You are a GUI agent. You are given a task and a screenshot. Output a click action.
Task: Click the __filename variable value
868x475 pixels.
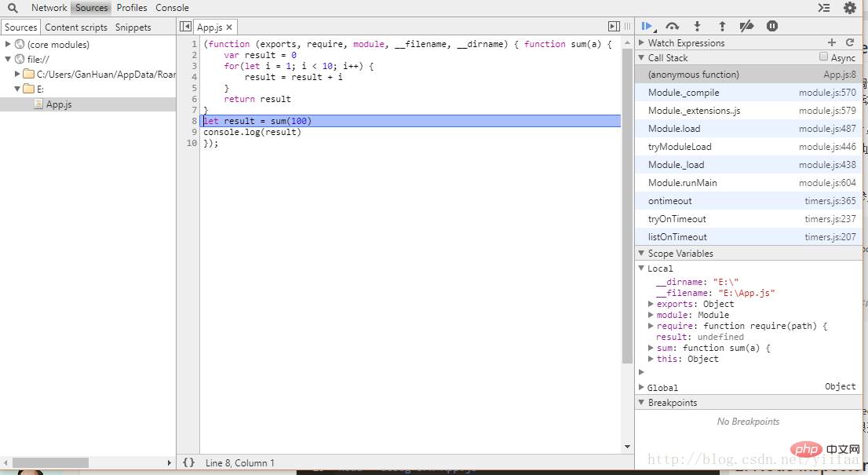tap(746, 293)
